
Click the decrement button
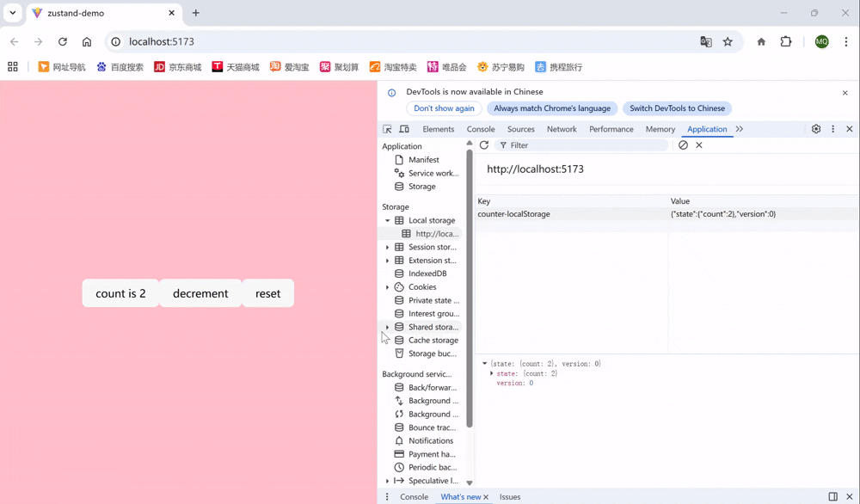pyautogui.click(x=200, y=293)
